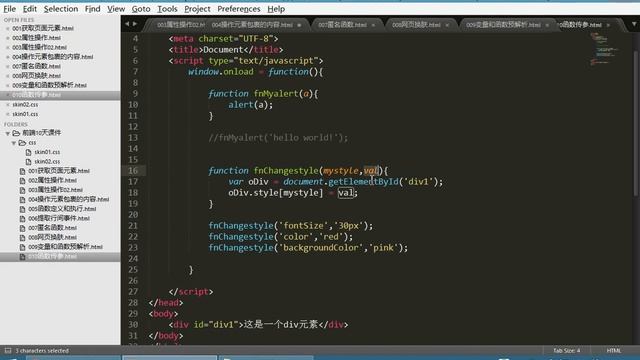Close open file 007匿名函数.html in sidebar
The image size is (640, 360).
(7, 66)
